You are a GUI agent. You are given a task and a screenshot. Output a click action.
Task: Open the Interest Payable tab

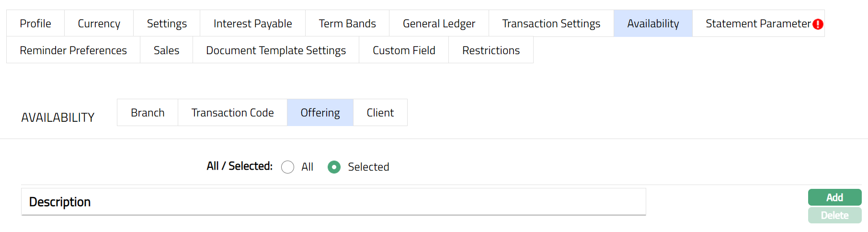tap(252, 23)
